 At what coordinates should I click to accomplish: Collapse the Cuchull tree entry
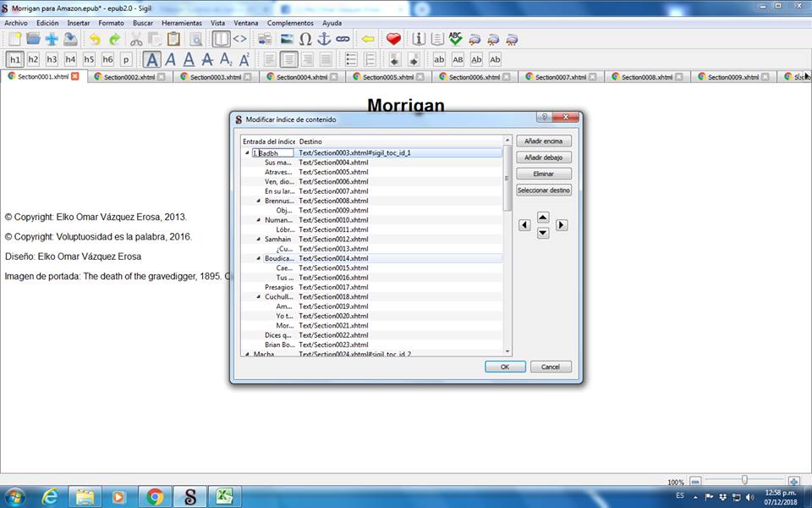tap(259, 297)
